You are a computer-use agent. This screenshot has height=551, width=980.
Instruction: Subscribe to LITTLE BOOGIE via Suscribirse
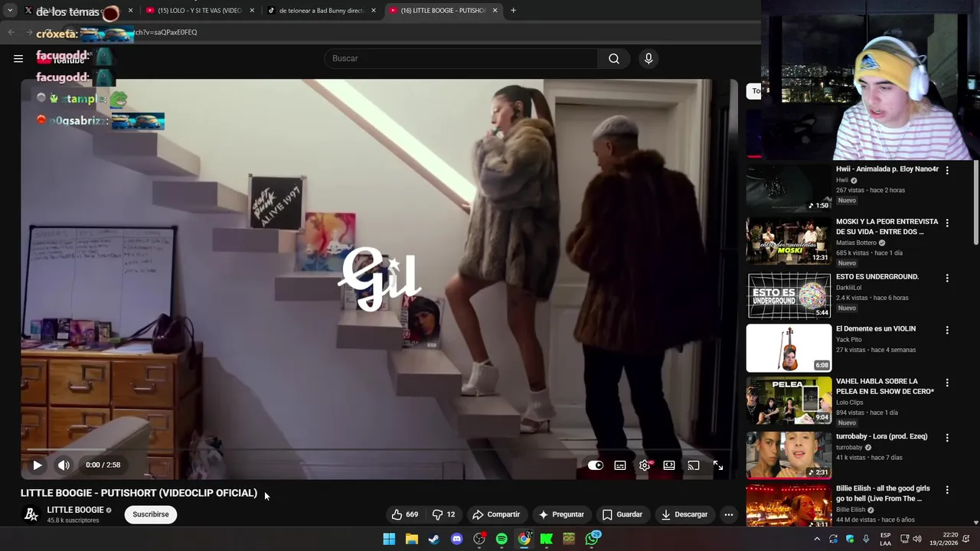[x=151, y=514]
